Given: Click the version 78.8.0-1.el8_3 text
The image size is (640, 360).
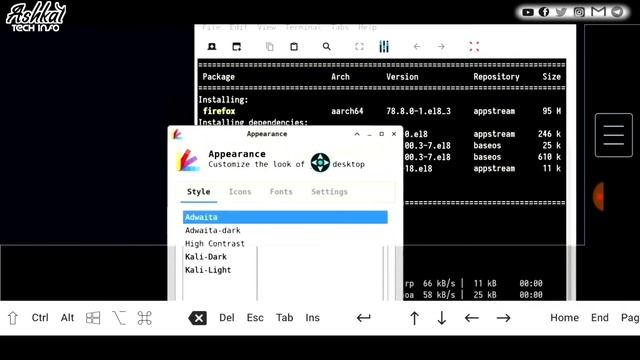Looking at the screenshot, I should point(418,111).
